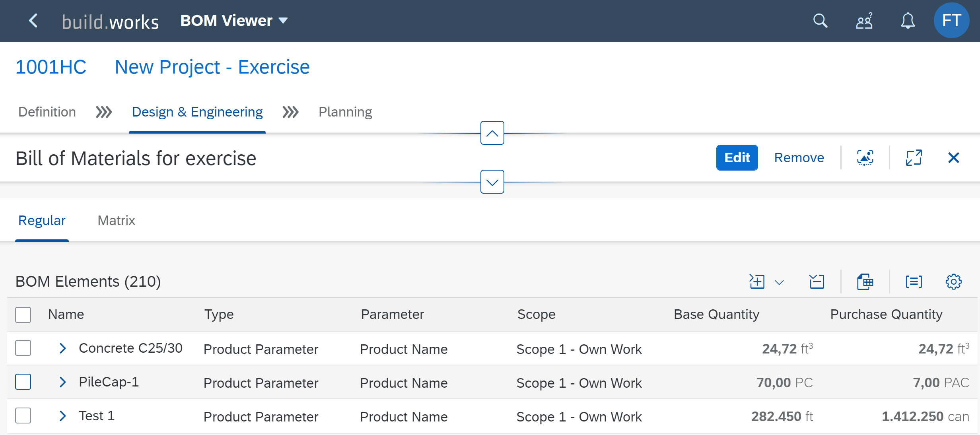
Task: Click the image preview icon beside Remove
Action: (x=865, y=158)
